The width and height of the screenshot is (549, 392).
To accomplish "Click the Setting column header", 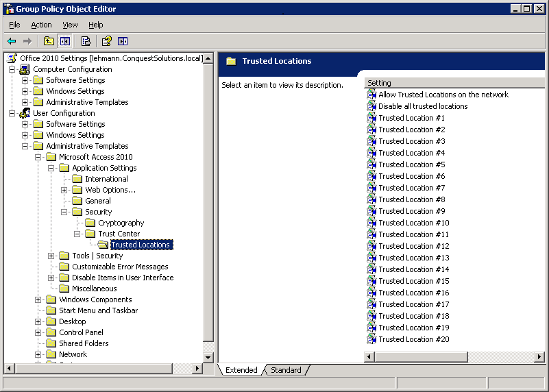I will (454, 83).
